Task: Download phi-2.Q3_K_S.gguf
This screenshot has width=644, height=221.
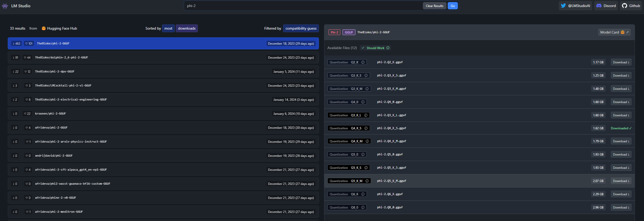Action: (621, 76)
